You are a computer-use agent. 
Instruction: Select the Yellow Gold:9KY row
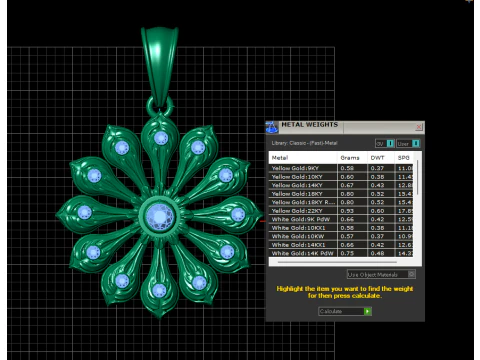(x=341, y=168)
